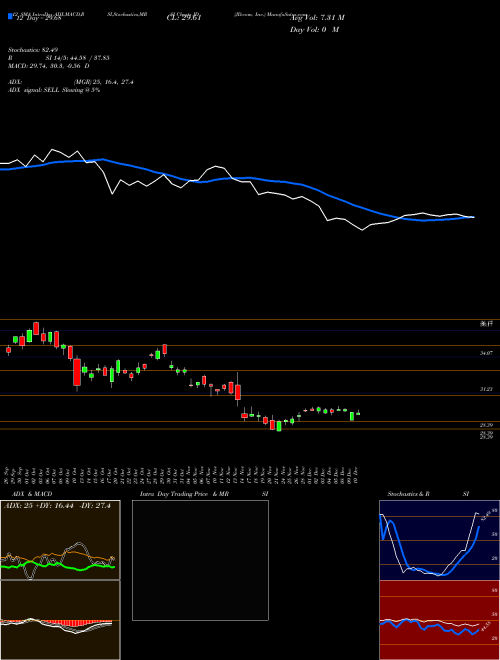
Task: Open the blue Stochastics chart panel
Action: point(439,540)
